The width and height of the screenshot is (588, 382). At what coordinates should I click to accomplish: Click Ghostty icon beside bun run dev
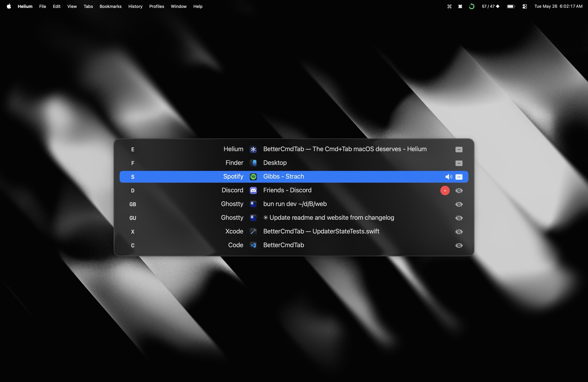[x=253, y=204]
